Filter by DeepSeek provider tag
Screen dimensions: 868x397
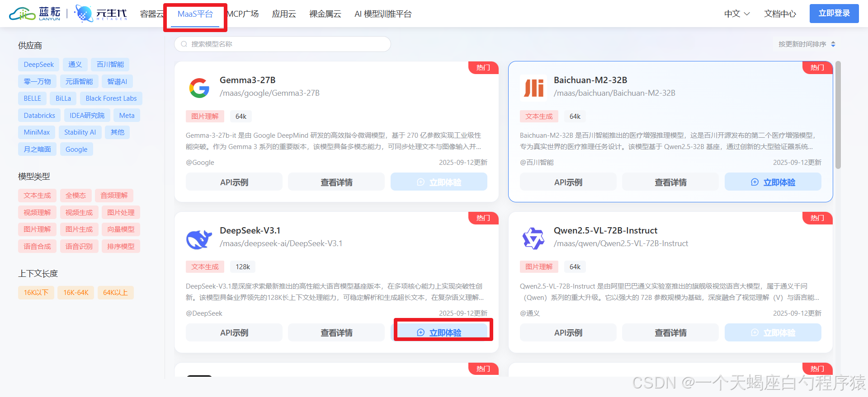click(39, 65)
